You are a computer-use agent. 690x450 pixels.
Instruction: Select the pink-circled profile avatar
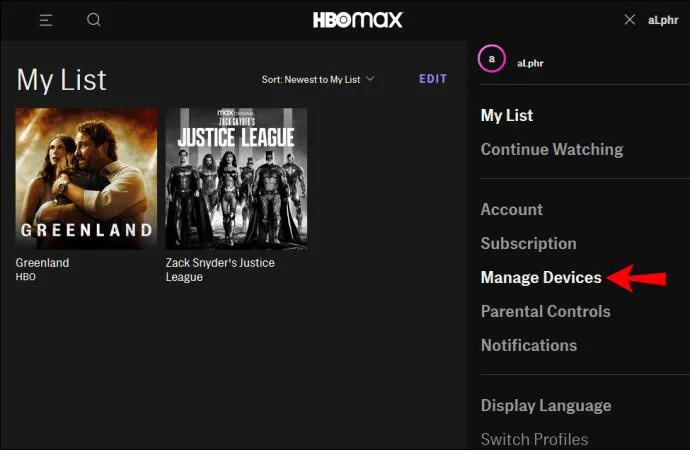[x=492, y=59]
